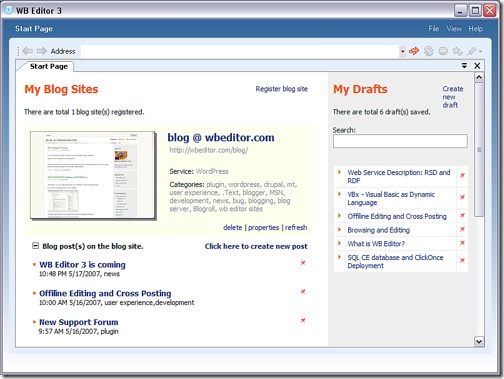This screenshot has width=504, height=379.
Task: Click the WordPress service value text
Action: coord(212,171)
